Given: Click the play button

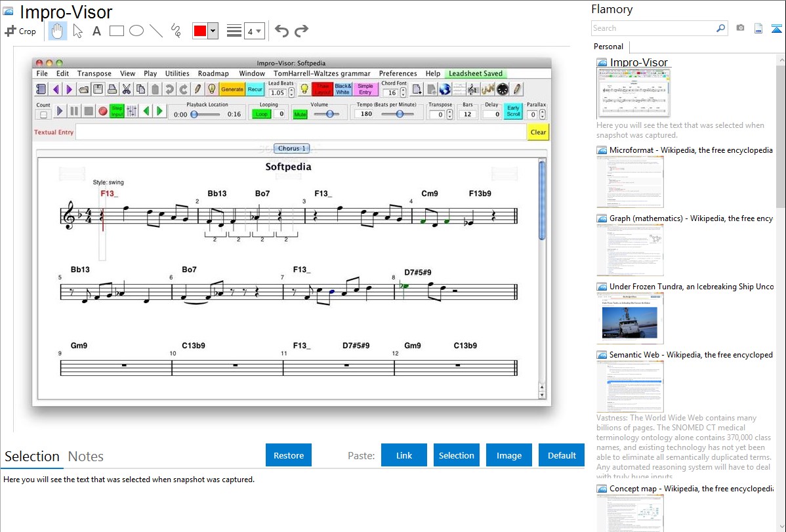Looking at the screenshot, I should [x=60, y=111].
